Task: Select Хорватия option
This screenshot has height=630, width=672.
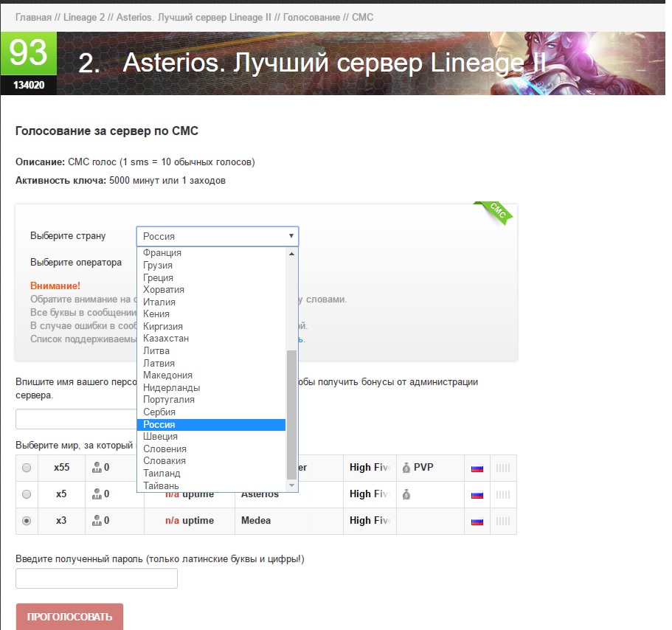Action: (211, 290)
